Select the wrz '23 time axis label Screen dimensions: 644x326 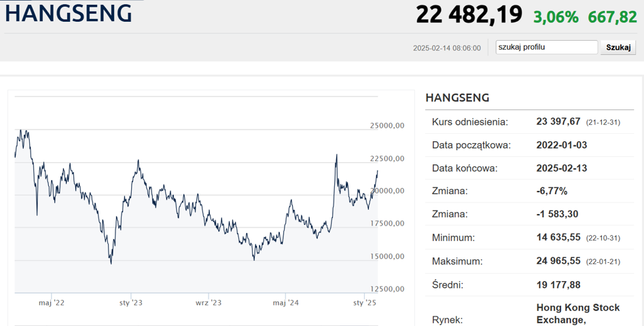tap(209, 303)
